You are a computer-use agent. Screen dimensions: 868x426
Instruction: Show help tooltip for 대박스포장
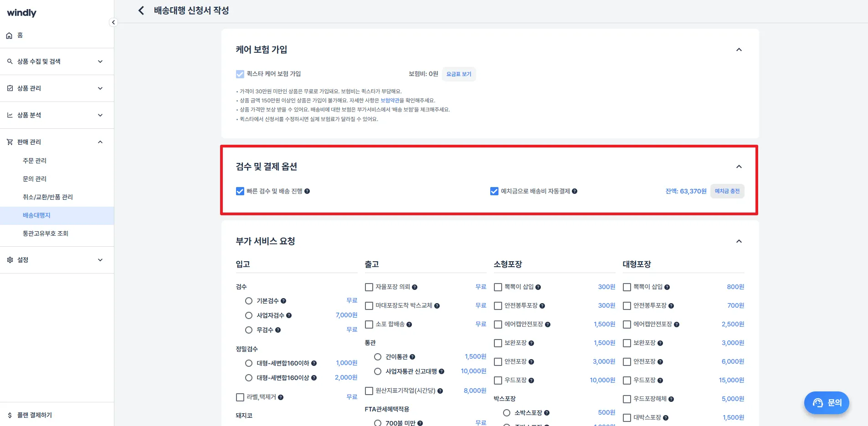666,418
